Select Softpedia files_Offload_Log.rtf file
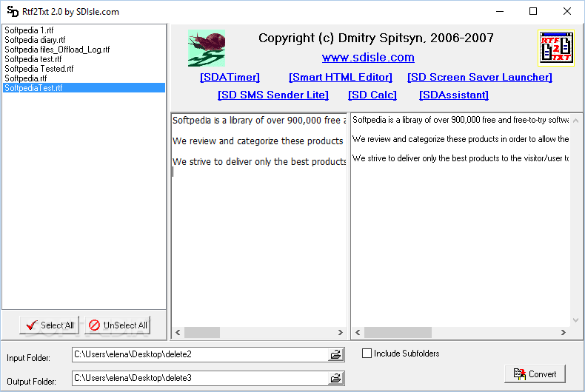Screen dimensions: 585x392 84,50
